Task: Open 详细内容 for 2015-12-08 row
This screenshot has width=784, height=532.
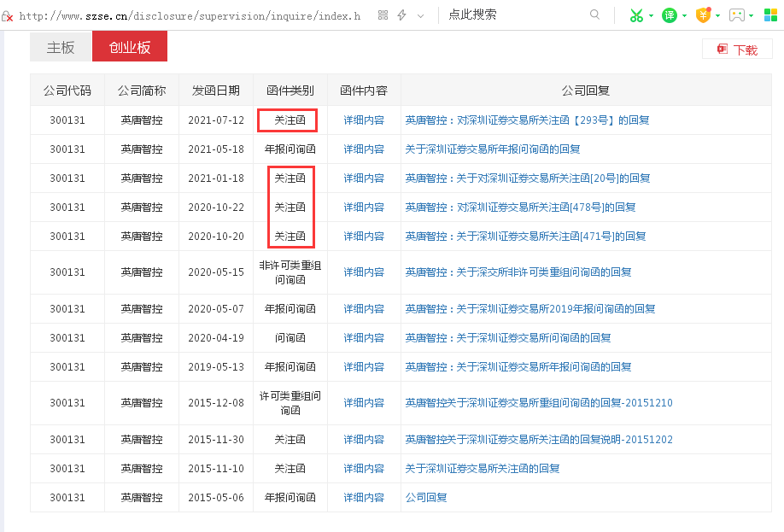Action: [x=364, y=402]
